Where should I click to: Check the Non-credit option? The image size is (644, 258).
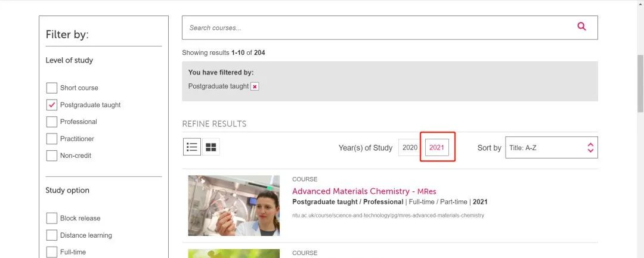tap(52, 156)
